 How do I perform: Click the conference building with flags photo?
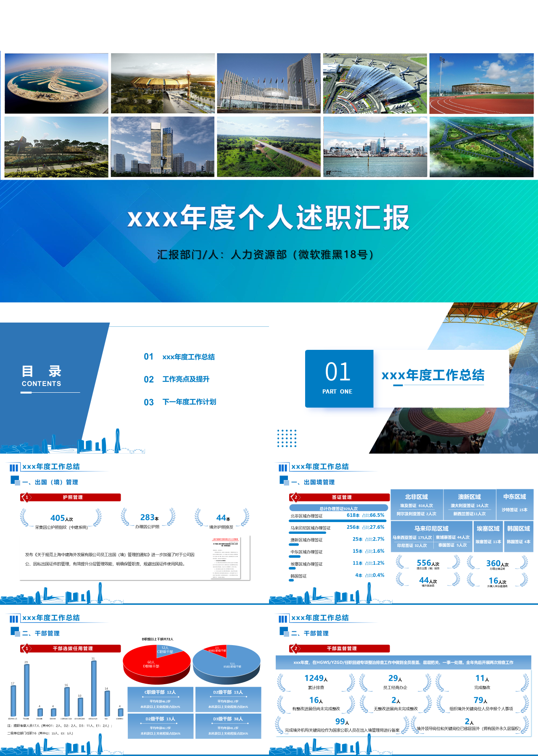click(x=269, y=83)
